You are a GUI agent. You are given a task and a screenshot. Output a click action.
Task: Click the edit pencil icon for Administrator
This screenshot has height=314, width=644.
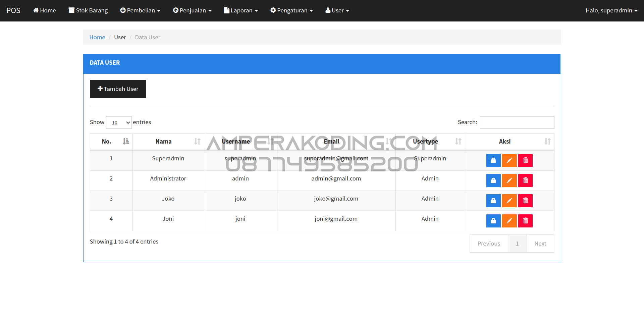tap(509, 181)
